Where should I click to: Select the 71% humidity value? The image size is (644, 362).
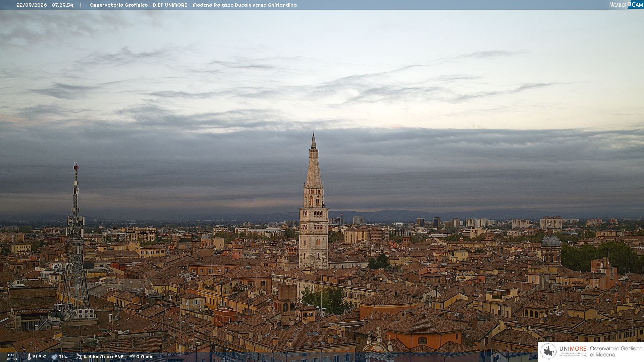(63, 357)
